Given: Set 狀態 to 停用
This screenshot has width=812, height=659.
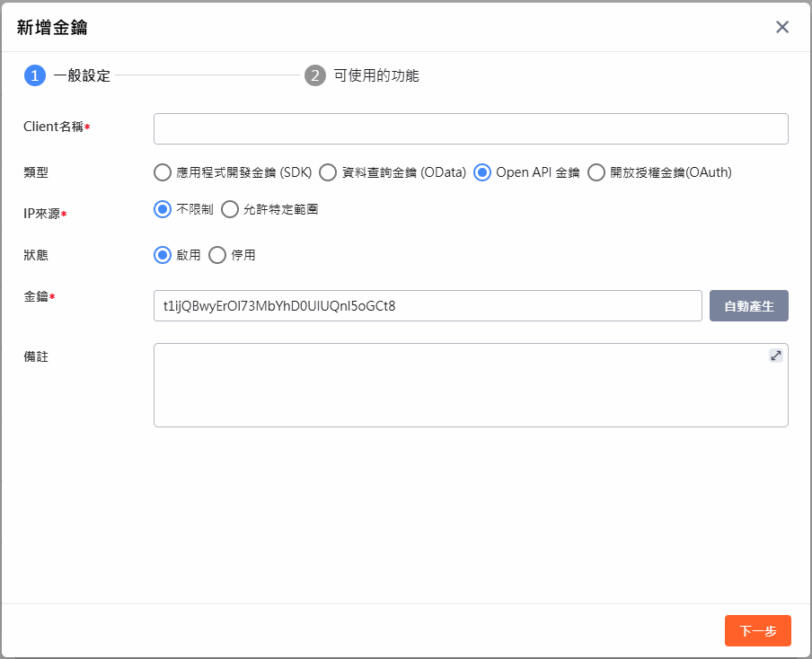Looking at the screenshot, I should click(217, 255).
